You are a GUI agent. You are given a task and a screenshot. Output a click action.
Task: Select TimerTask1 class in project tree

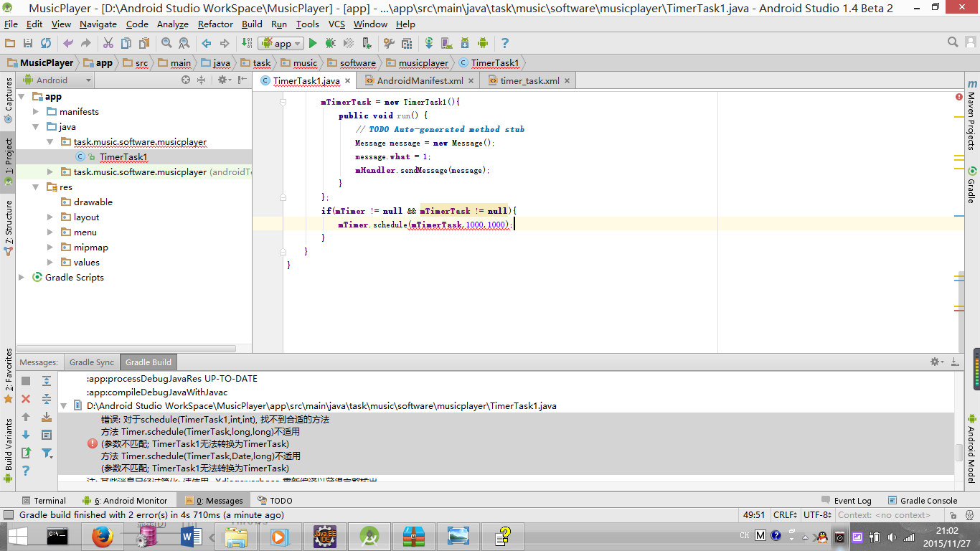(123, 156)
